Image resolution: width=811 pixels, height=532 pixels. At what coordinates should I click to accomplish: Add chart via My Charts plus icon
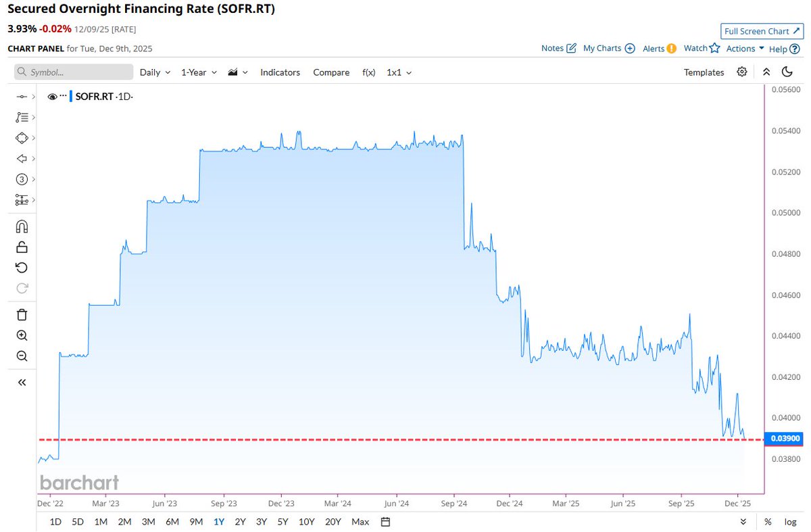click(630, 48)
